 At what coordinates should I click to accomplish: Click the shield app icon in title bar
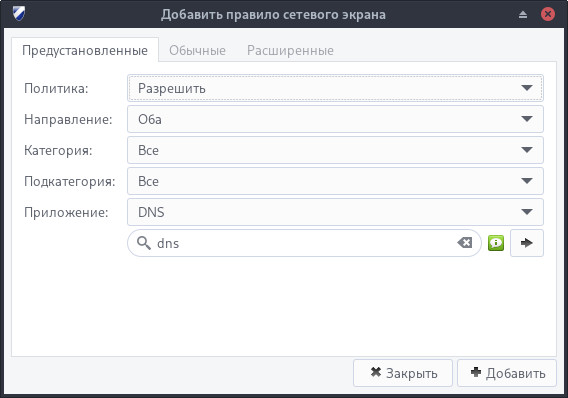[18, 14]
